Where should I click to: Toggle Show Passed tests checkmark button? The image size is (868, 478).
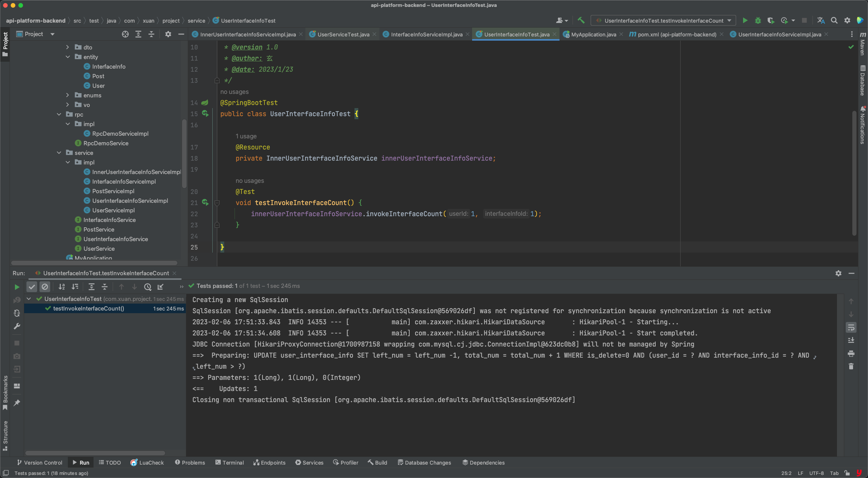(32, 287)
